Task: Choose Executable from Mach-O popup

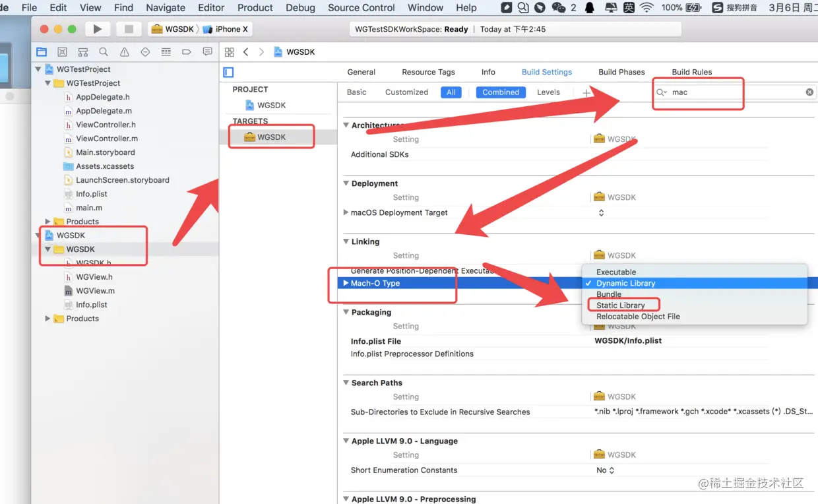Action: point(616,272)
